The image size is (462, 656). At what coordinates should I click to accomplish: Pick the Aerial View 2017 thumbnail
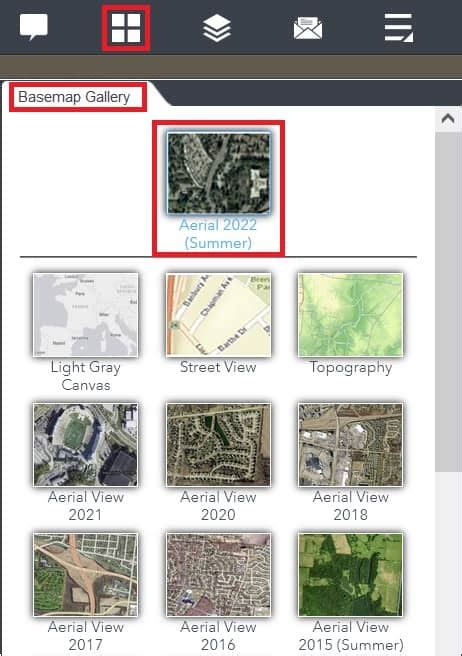click(85, 574)
